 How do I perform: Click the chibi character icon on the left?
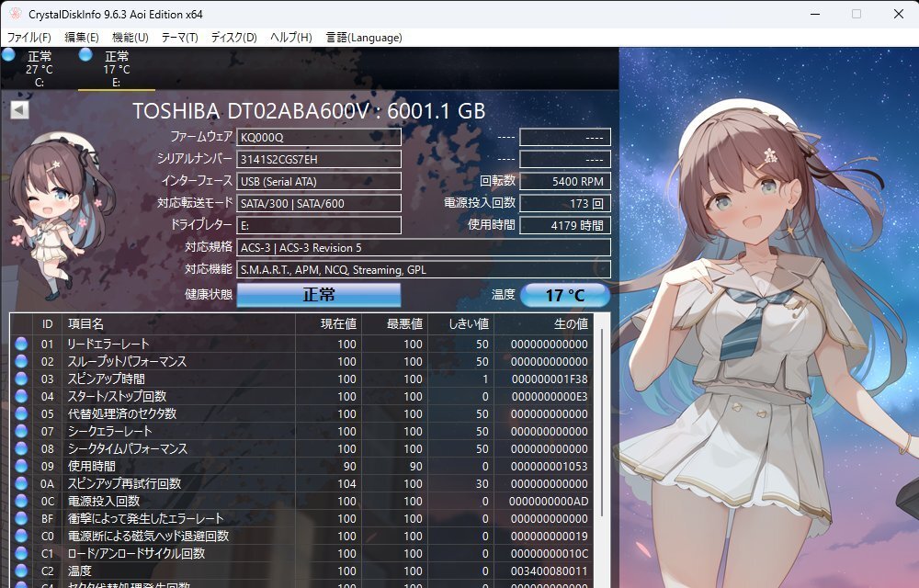click(x=51, y=216)
